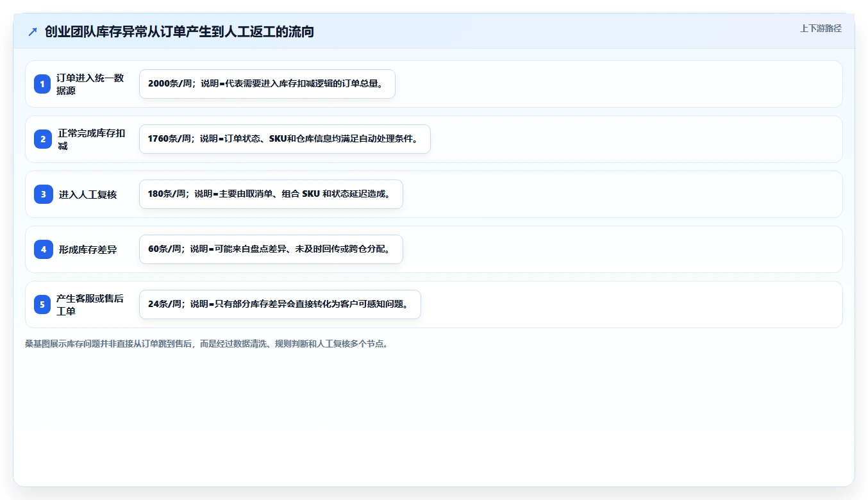Select the 形成库存差异 step label
Image resolution: width=868 pixels, height=500 pixels.
coord(88,249)
